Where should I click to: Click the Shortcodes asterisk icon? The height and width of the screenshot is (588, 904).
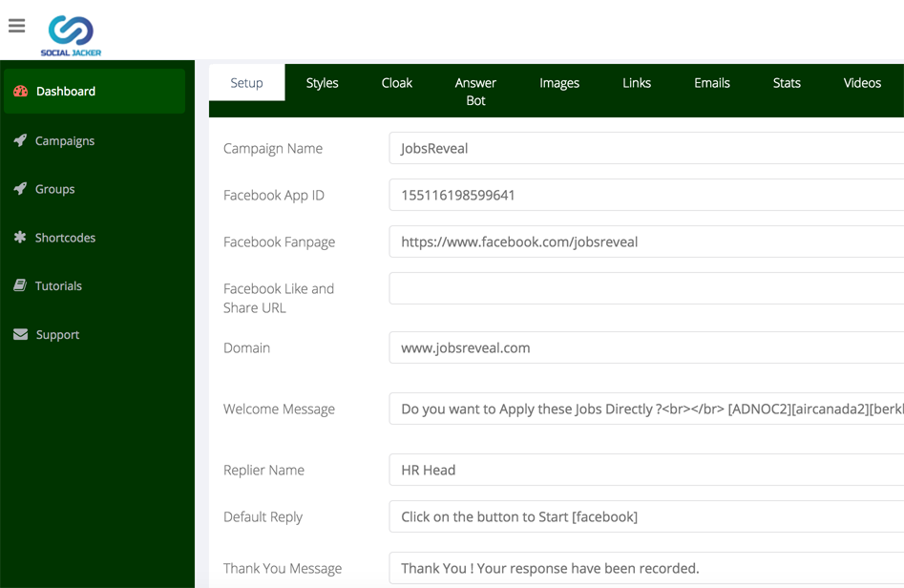20,238
